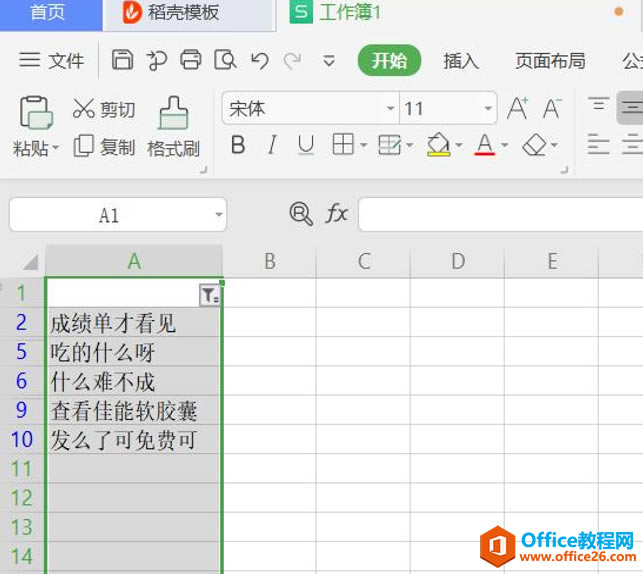
Task: Switch to the 稻壳模板 tab
Action: [x=189, y=14]
